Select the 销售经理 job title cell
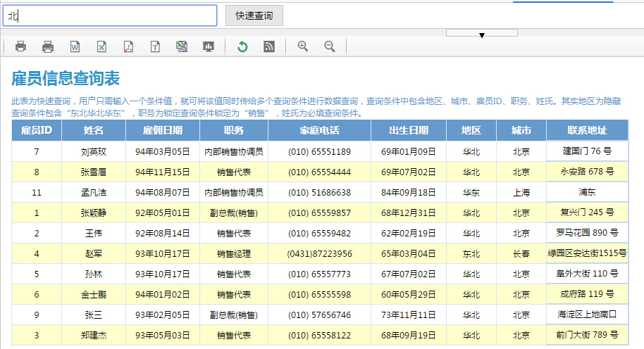 234,253
